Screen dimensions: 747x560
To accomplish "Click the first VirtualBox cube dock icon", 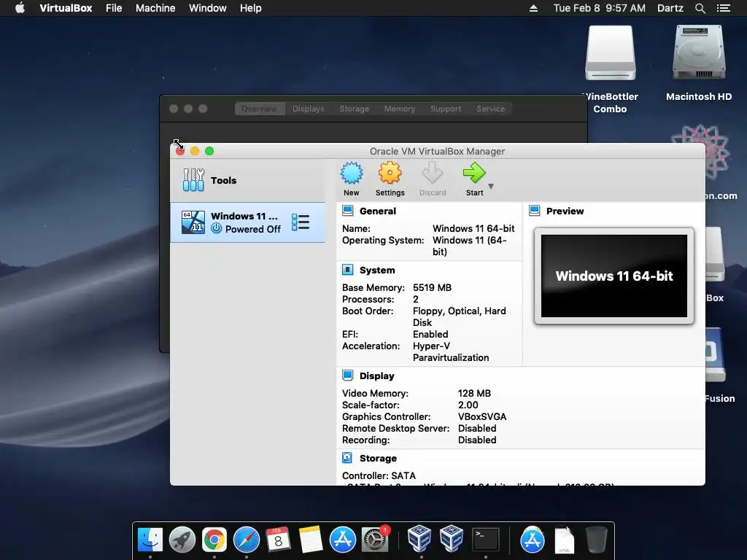I will pos(419,539).
